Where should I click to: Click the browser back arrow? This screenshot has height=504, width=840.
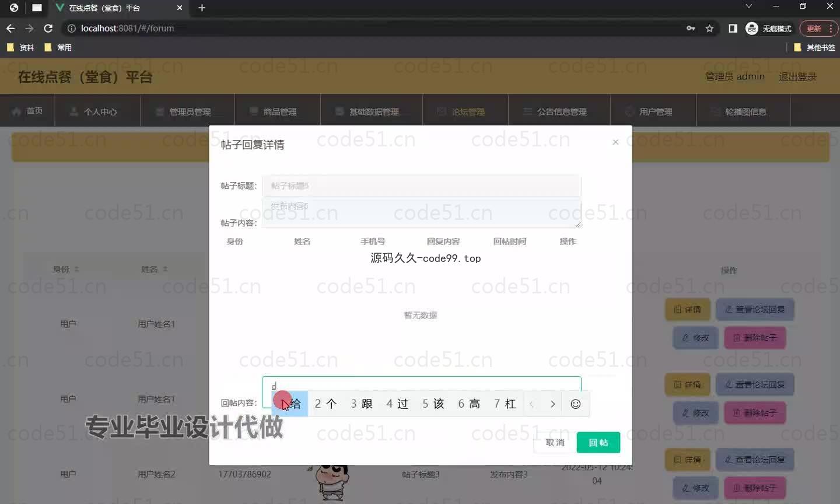point(10,28)
